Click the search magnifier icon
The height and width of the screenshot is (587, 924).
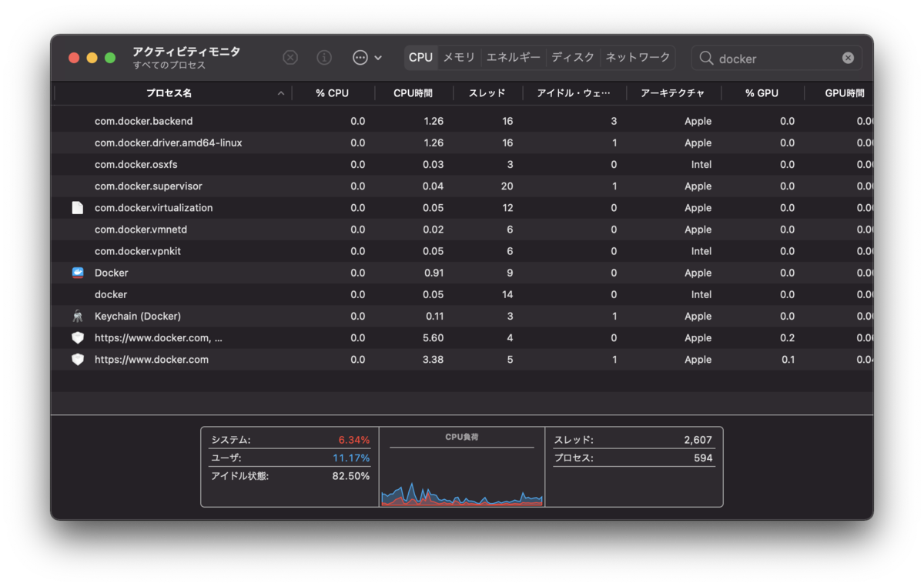click(706, 59)
